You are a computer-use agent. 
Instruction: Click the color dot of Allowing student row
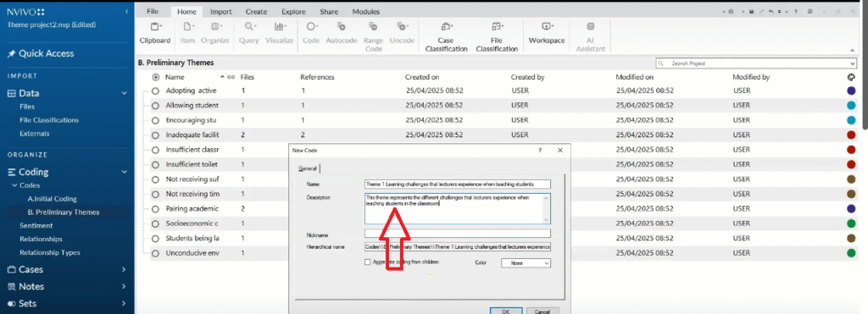851,105
